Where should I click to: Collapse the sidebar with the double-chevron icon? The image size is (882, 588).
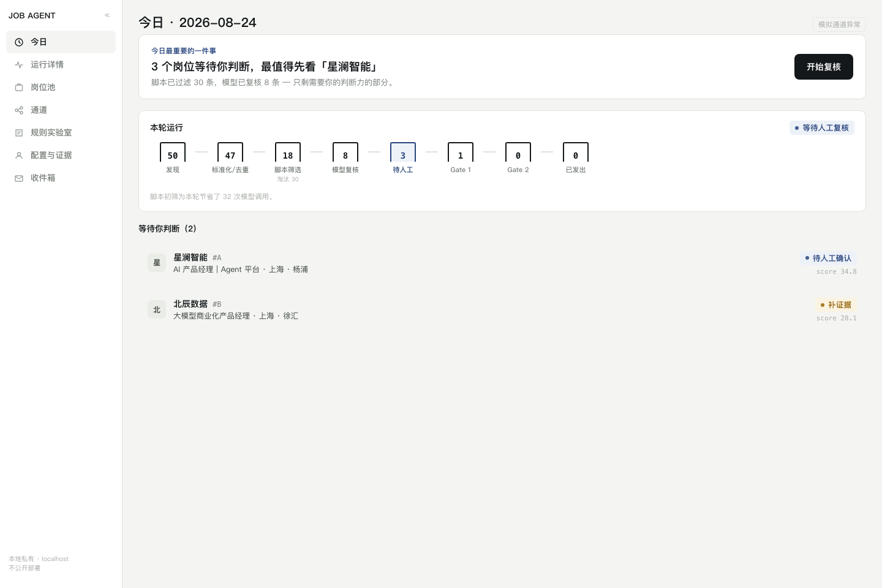pos(107,15)
